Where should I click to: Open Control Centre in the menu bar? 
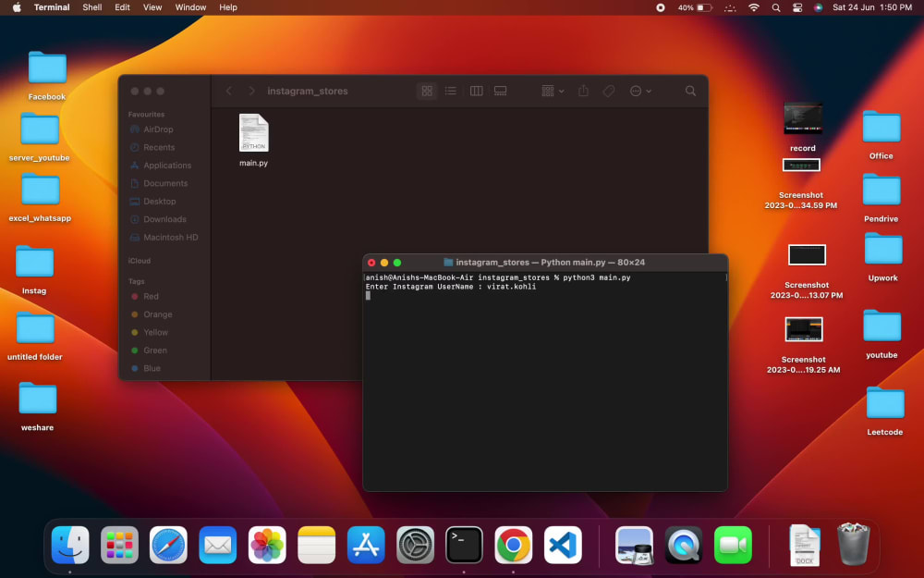tap(797, 7)
